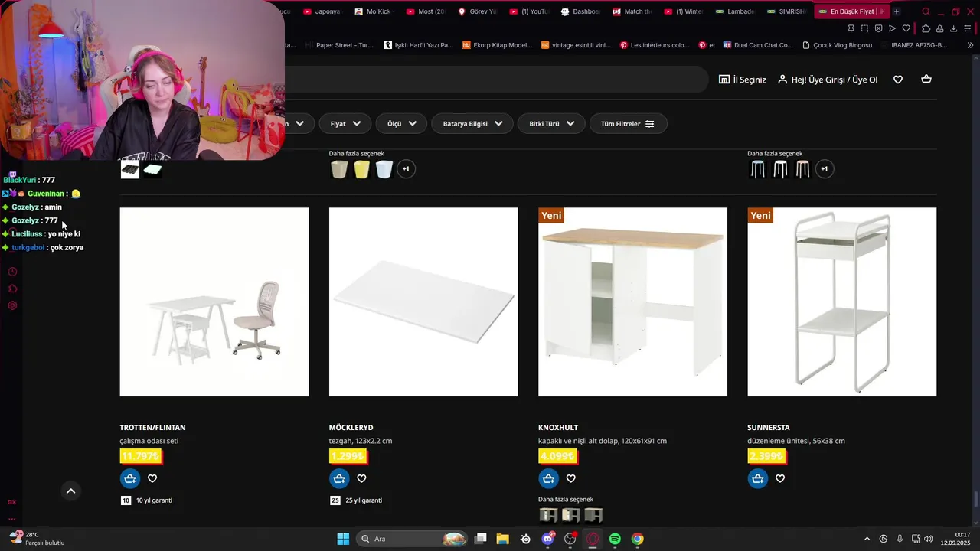980x551 pixels.
Task: Switch to the Görev Yü browser tab
Action: (x=477, y=11)
